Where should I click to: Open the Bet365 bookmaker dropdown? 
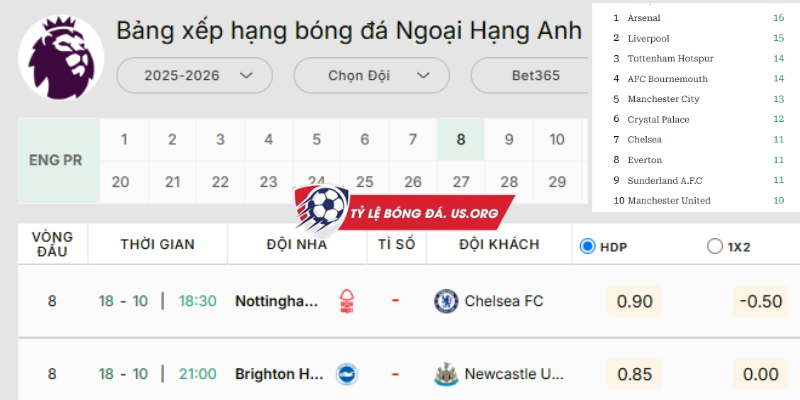pyautogui.click(x=530, y=75)
